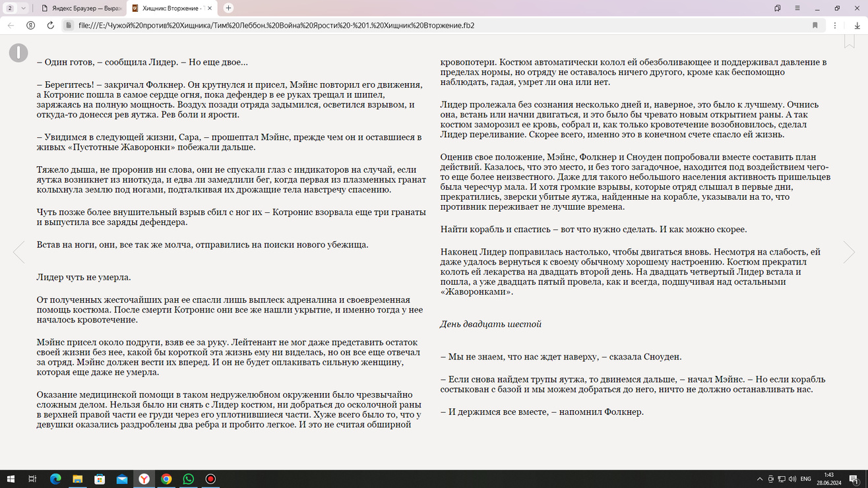Launch Microsoft Edge from taskbar

[55, 479]
